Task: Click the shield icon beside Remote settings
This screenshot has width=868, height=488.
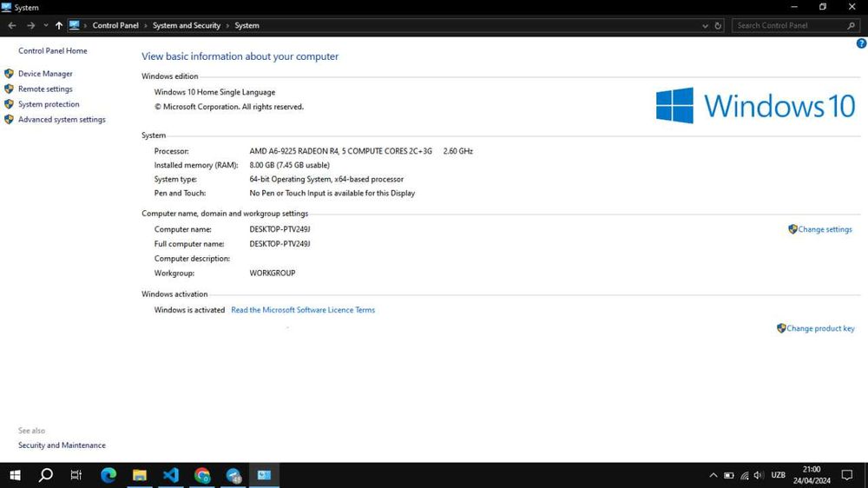Action: [9, 89]
